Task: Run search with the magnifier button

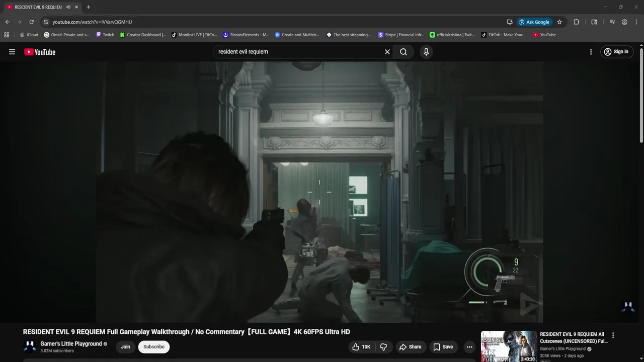Action: [x=404, y=52]
